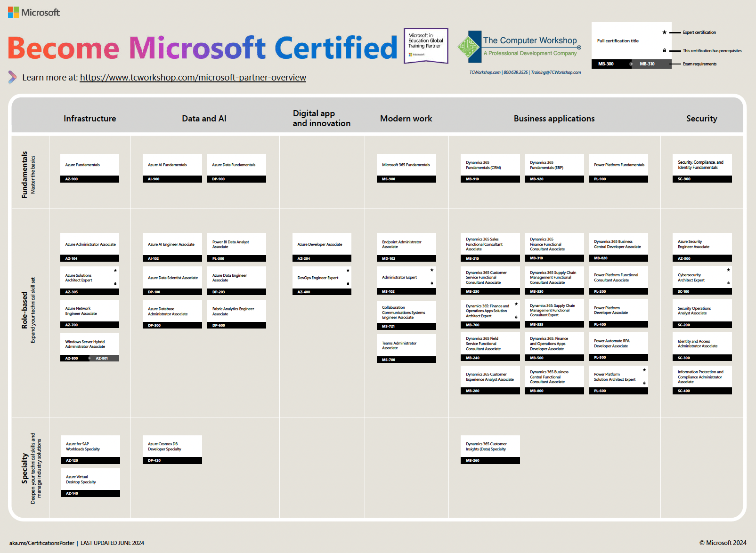
Task: Click the lock icon on DevOps Engineer Expert card
Action: click(348, 284)
